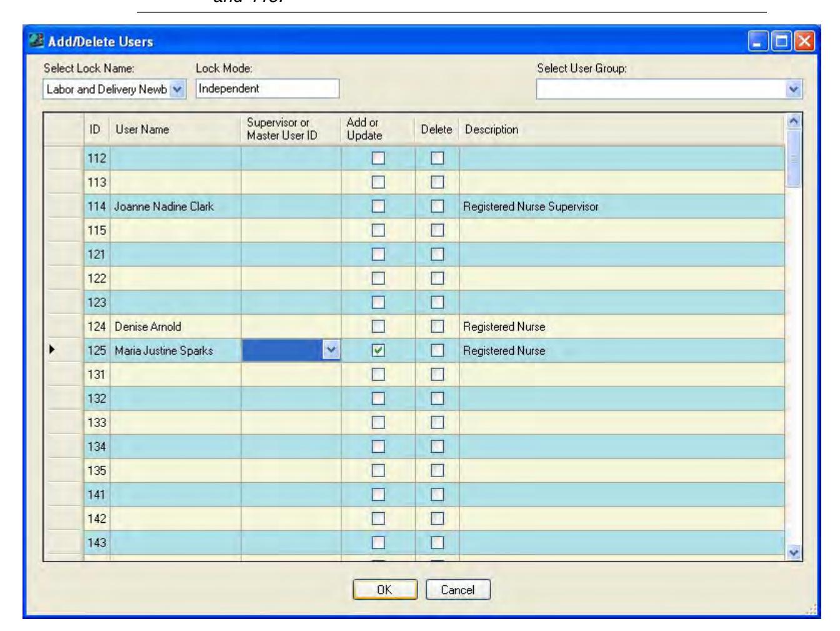Click the ID cell 124
Screen dimensions: 840x631
(x=97, y=326)
